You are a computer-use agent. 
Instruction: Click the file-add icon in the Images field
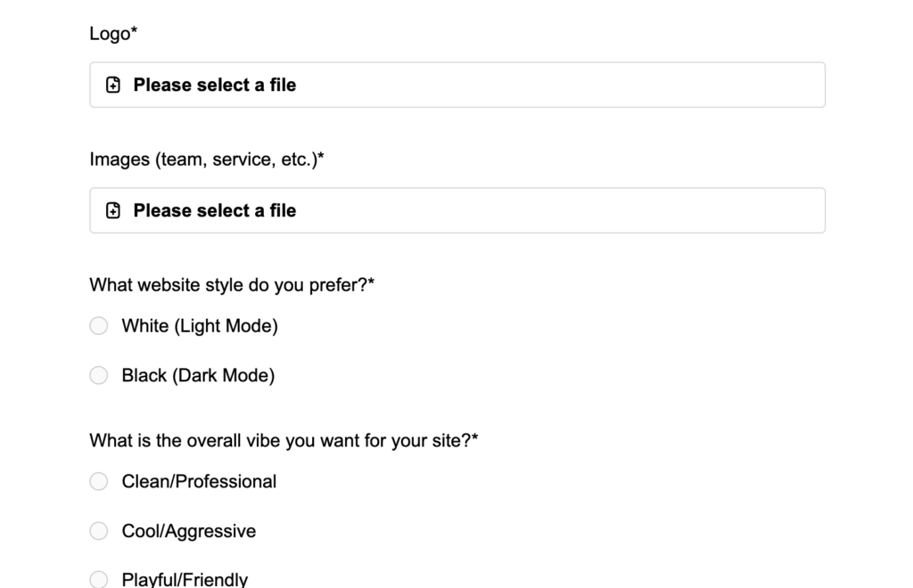tap(113, 211)
